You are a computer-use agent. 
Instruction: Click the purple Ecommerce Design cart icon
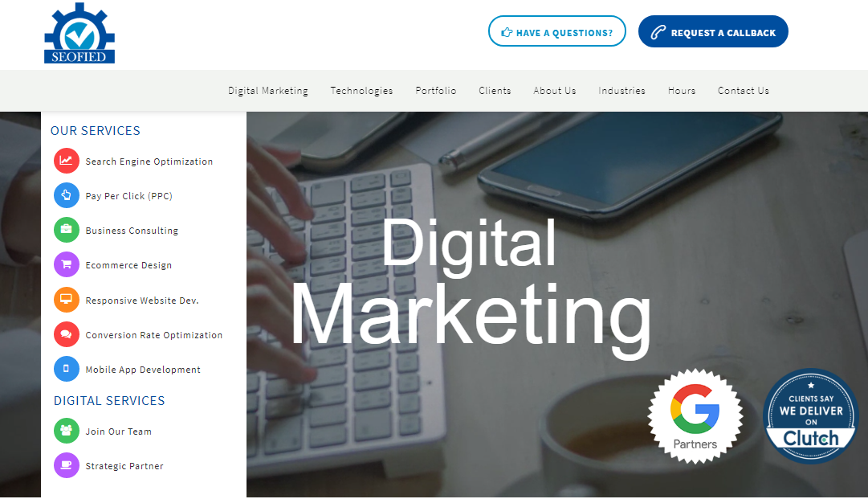(x=67, y=264)
